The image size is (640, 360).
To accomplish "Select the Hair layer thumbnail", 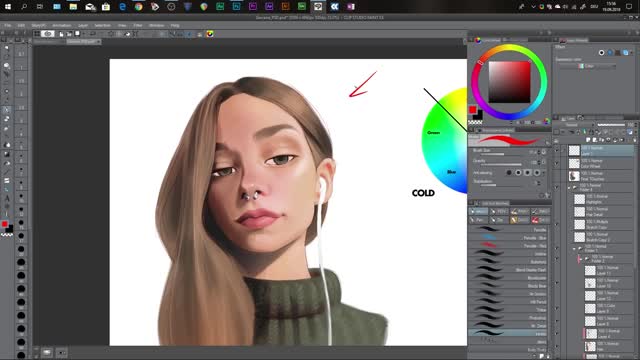I will pyautogui.click(x=590, y=346).
